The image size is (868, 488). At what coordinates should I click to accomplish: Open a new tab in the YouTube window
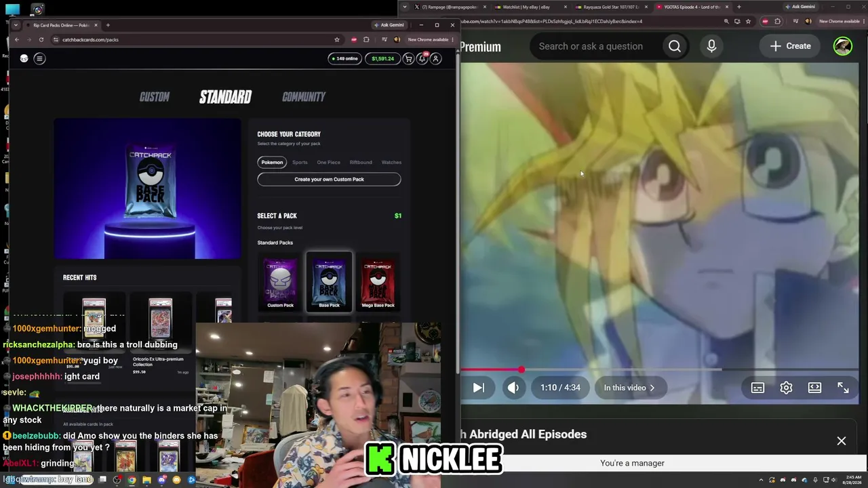point(738,7)
